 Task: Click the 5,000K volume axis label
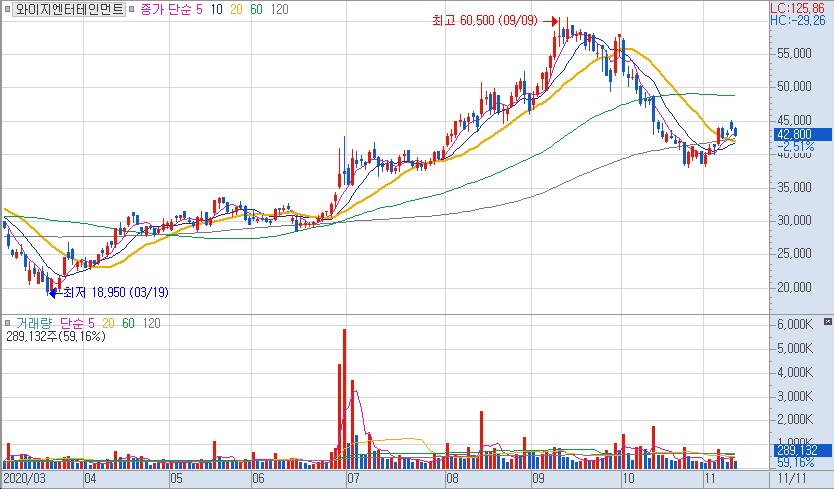point(794,348)
